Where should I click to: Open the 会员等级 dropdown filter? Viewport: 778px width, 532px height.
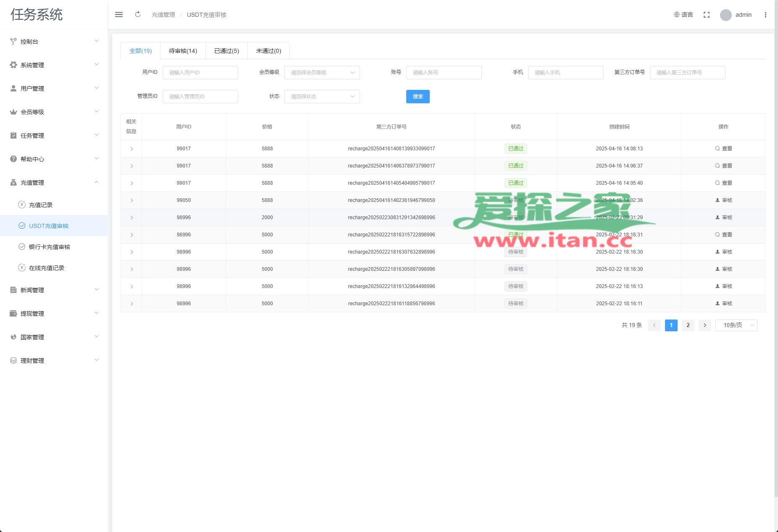tap(322, 73)
